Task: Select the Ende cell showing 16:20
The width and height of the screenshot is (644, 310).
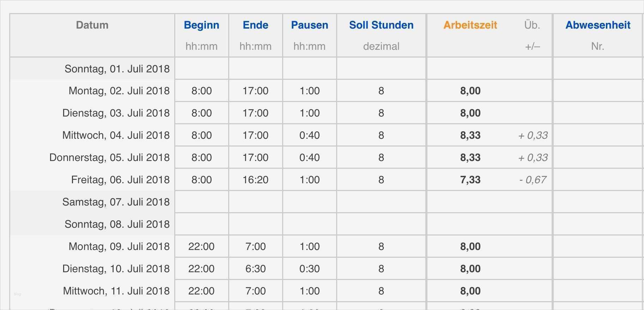Action: [x=255, y=180]
